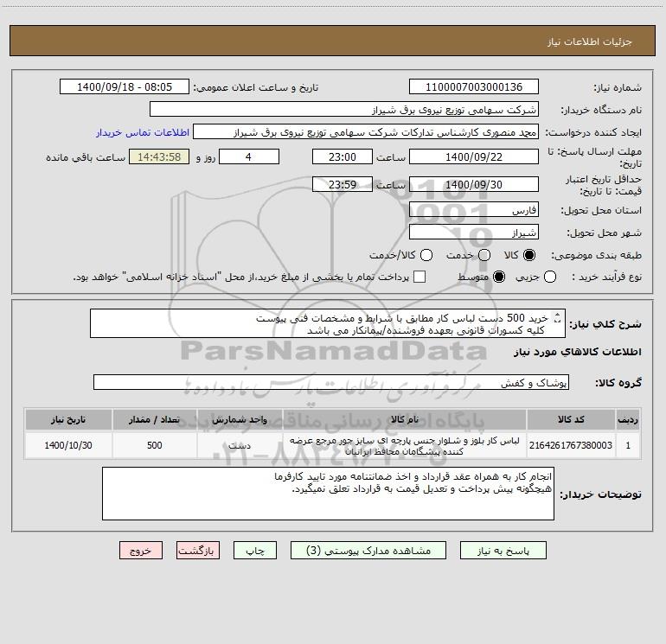The height and width of the screenshot is (644, 666).
Task: Click the تعداد / مقدار column header
Action: [155, 419]
